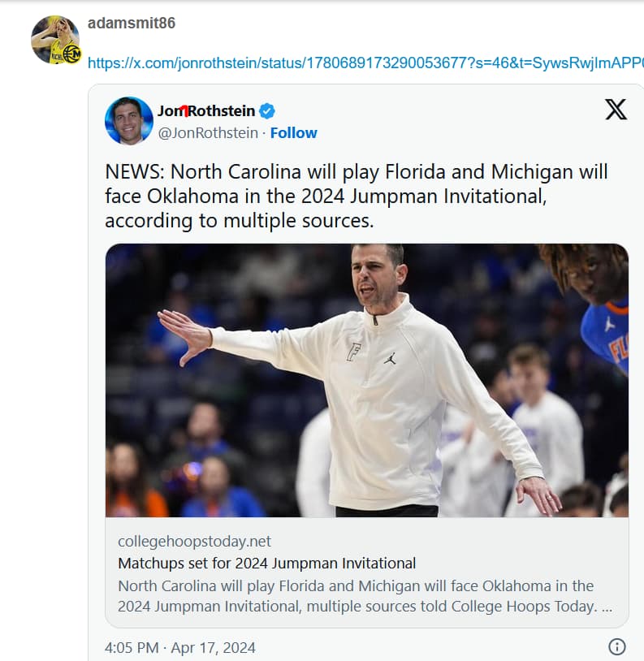Click the Jumpman logo on the coach's jacket

390,357
